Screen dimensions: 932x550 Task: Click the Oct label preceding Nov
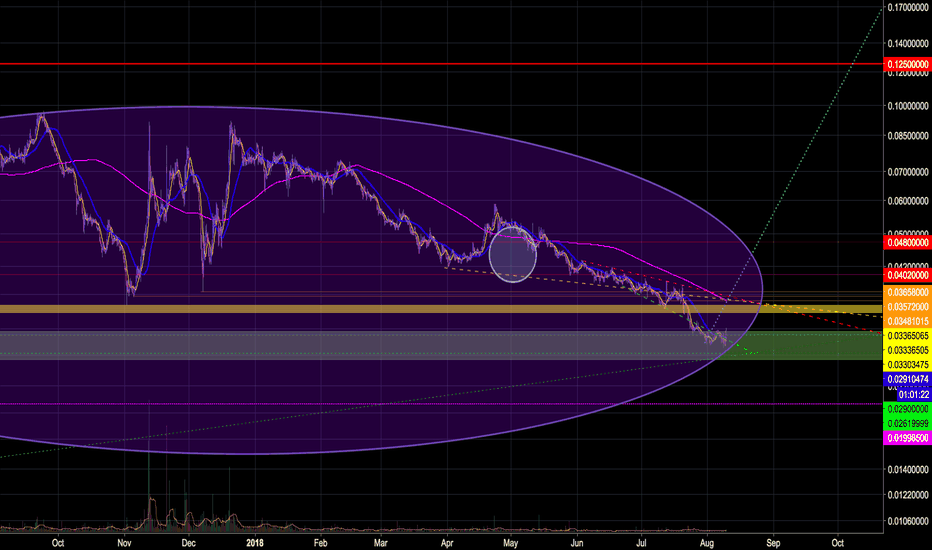58,543
